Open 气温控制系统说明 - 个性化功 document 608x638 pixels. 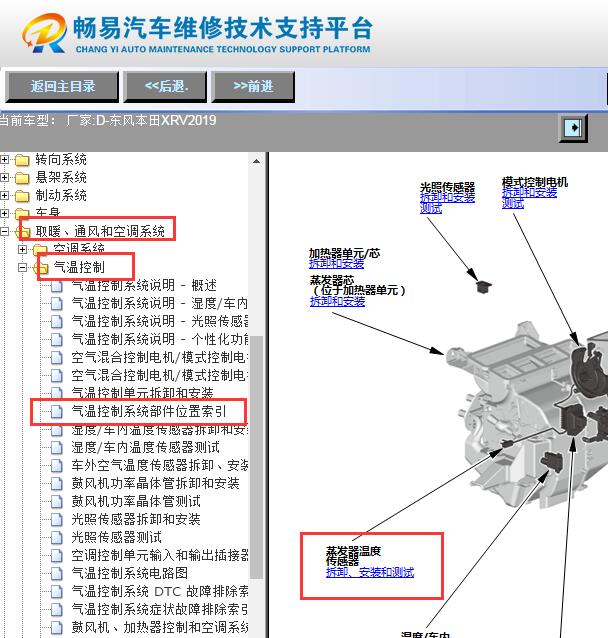pyautogui.click(x=159, y=339)
